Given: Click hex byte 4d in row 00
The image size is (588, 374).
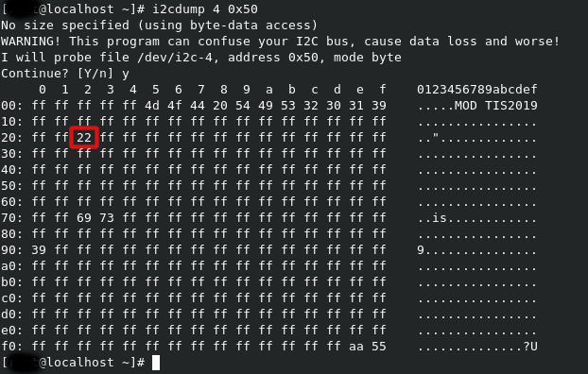Looking at the screenshot, I should [152, 105].
